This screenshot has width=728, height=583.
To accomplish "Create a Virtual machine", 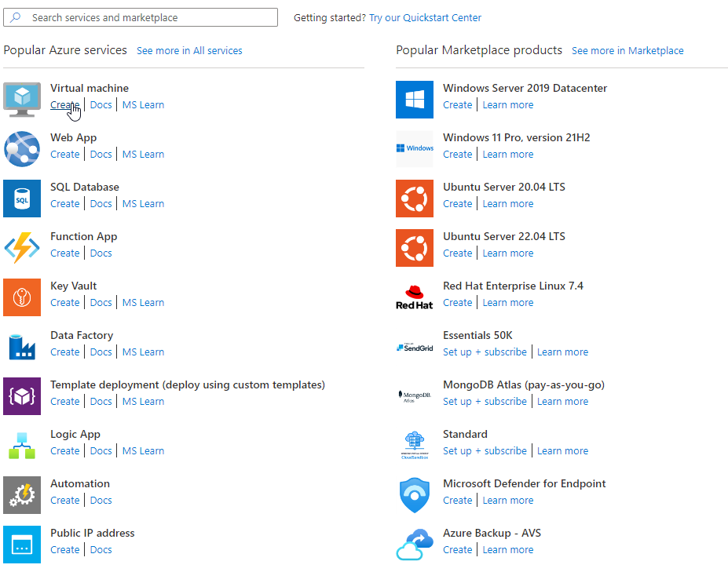I will click(x=65, y=105).
